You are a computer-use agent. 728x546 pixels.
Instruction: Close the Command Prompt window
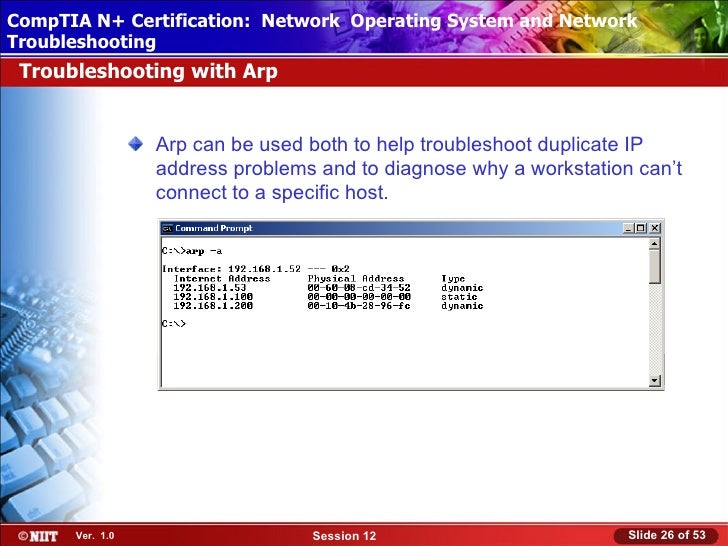(x=655, y=228)
